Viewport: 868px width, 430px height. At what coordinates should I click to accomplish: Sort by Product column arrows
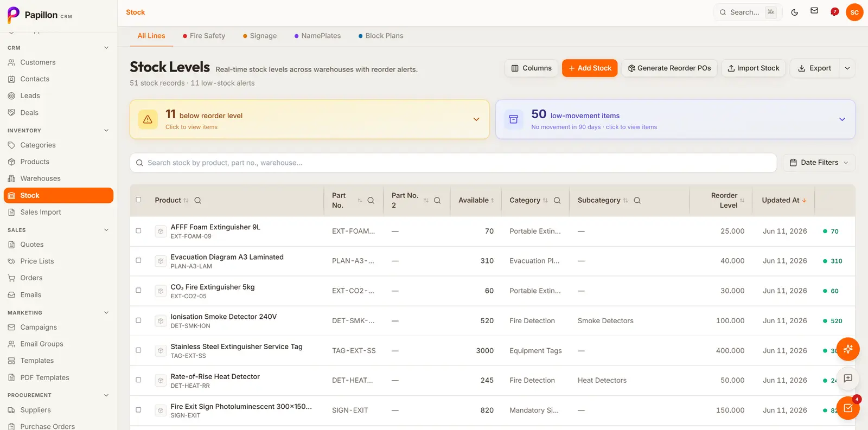[x=186, y=201]
